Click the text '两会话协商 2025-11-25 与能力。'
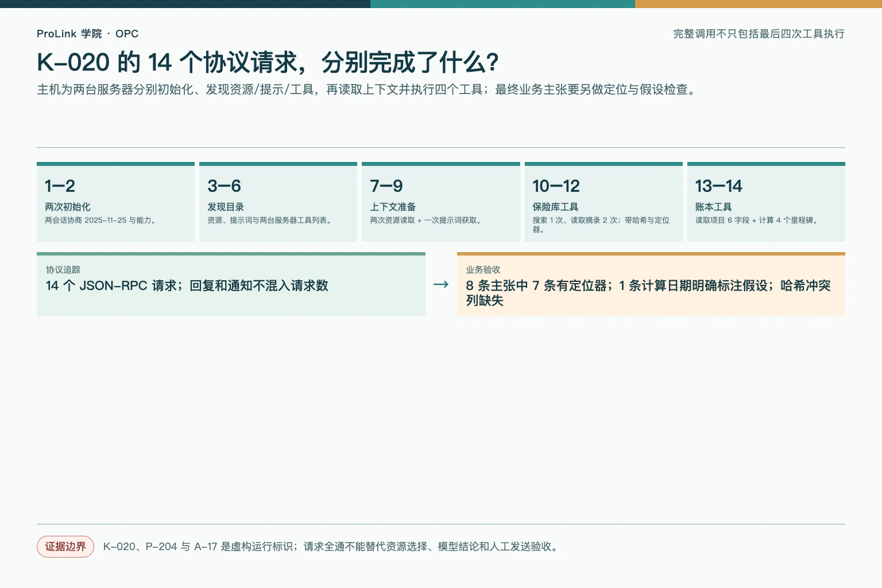This screenshot has width=882, height=588. click(x=101, y=220)
